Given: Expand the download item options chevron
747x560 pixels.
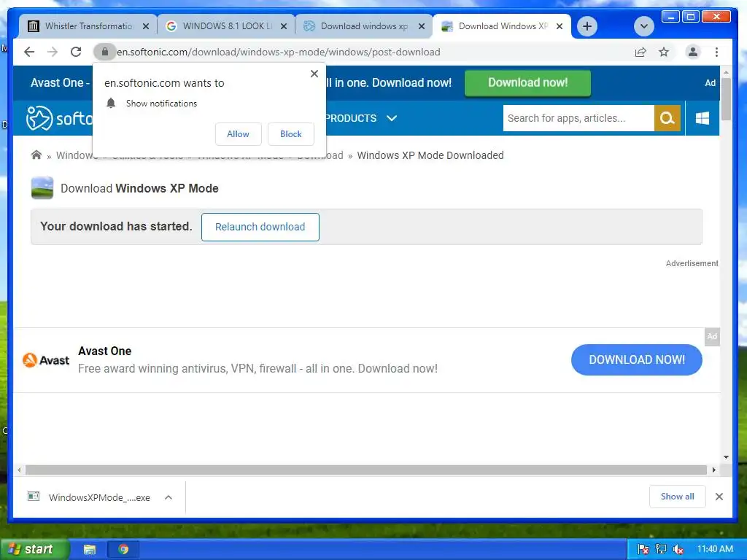Looking at the screenshot, I should [169, 497].
